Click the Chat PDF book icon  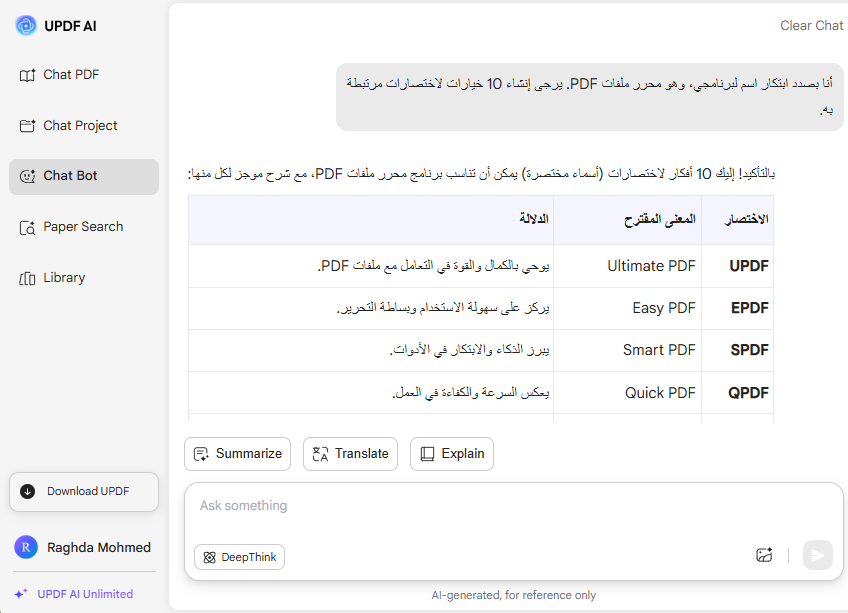click(x=27, y=75)
